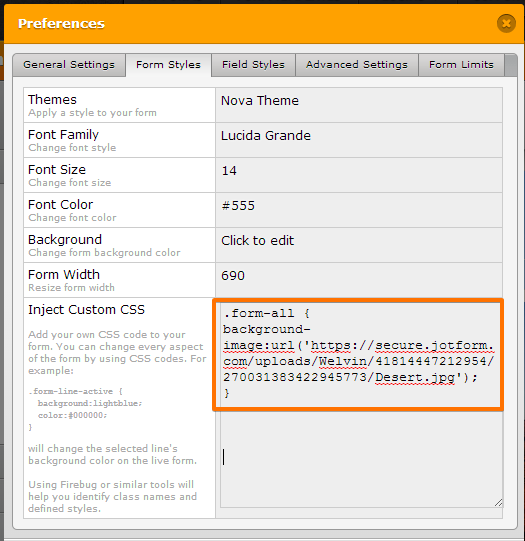Edit the font size value 14

(x=359, y=175)
